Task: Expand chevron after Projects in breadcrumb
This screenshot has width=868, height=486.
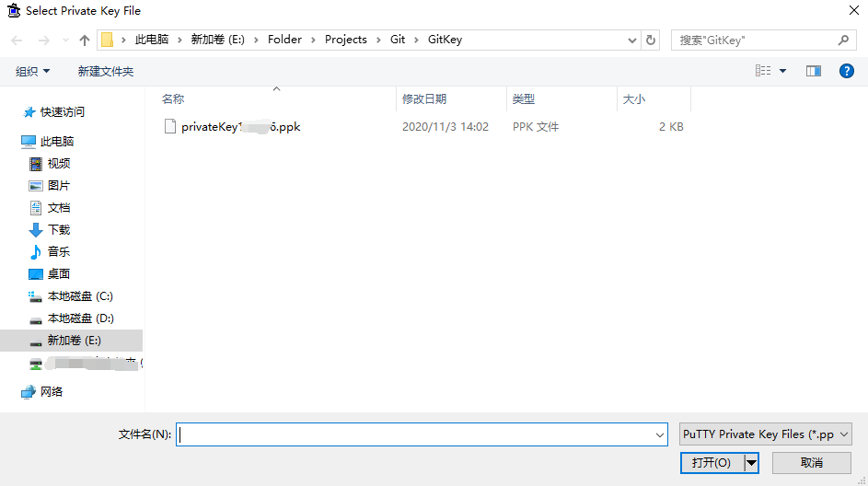Action: [x=378, y=40]
